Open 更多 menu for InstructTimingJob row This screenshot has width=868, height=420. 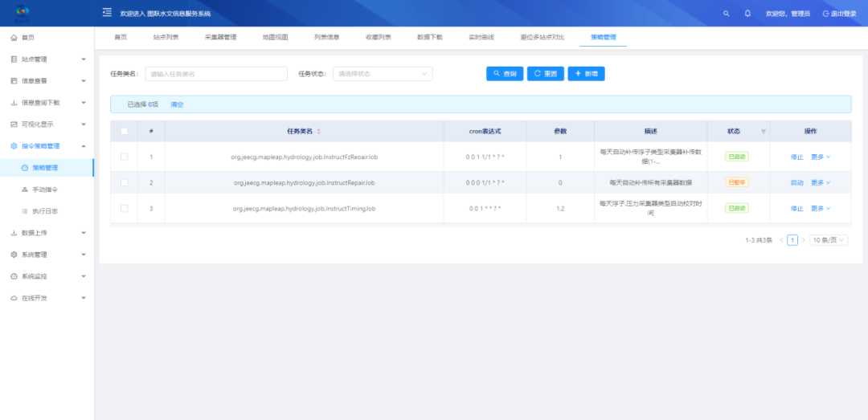[x=821, y=208]
